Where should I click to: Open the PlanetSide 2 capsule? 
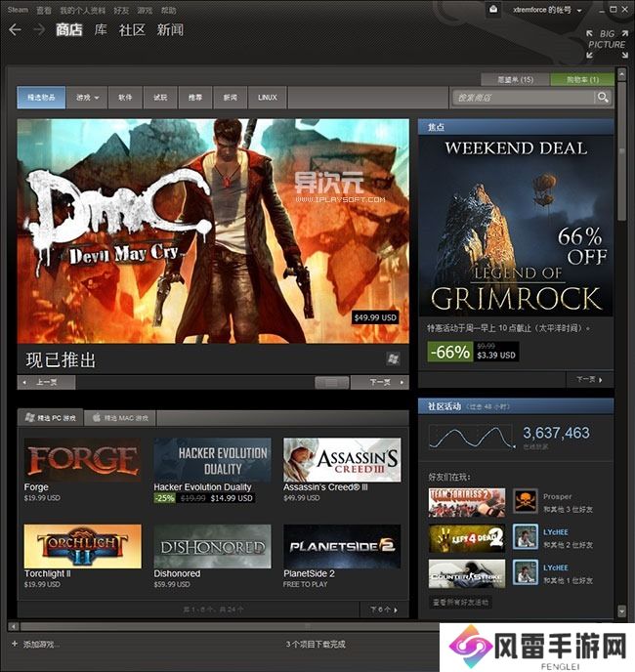[x=342, y=546]
